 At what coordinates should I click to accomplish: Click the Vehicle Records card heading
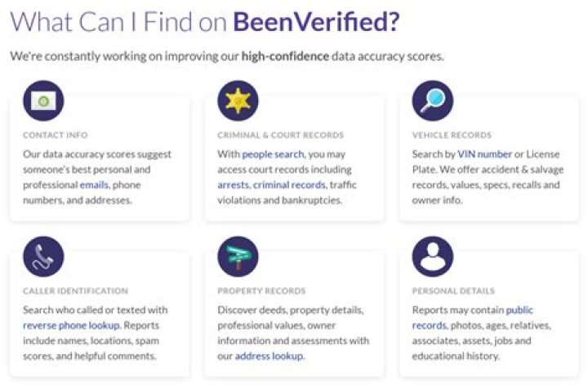click(x=452, y=135)
